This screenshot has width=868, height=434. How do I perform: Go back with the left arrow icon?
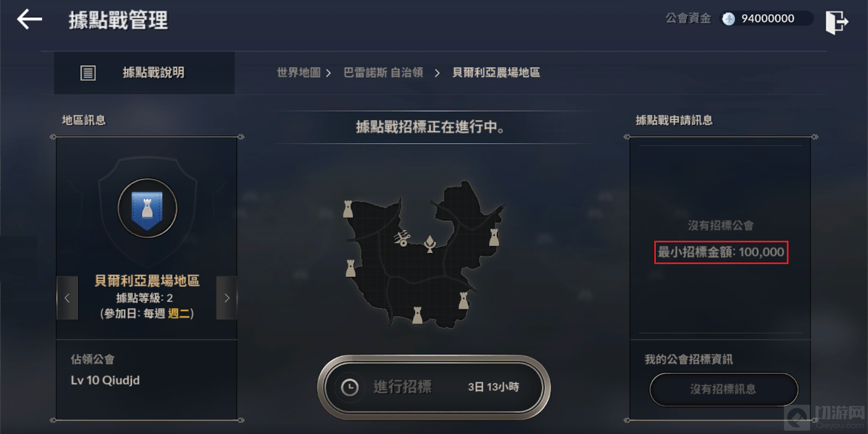pyautogui.click(x=29, y=20)
